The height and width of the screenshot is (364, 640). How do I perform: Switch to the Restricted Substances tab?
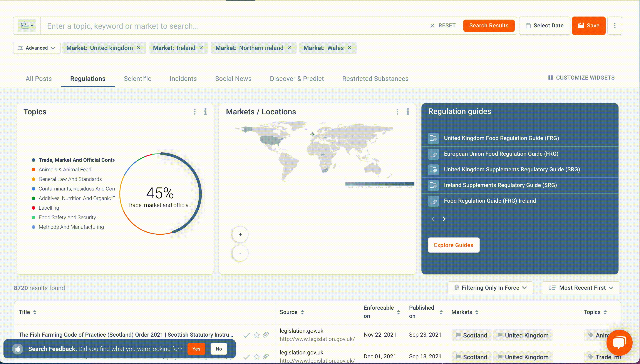(x=375, y=79)
